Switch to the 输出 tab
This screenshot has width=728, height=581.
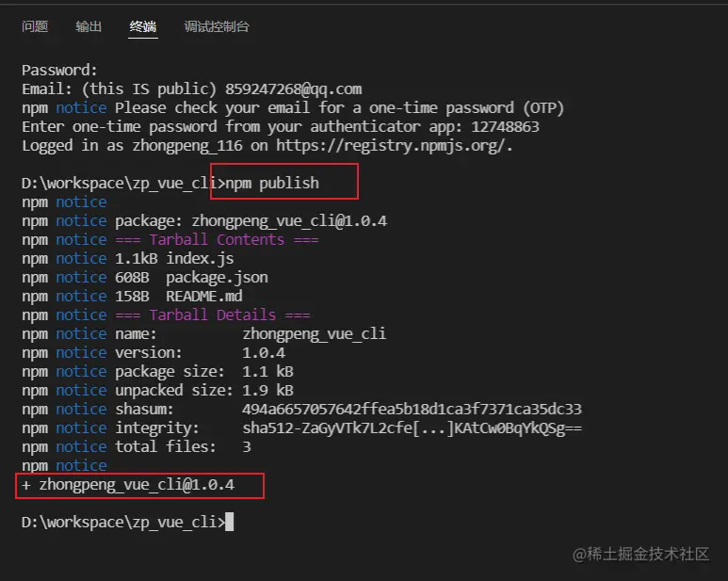point(89,26)
